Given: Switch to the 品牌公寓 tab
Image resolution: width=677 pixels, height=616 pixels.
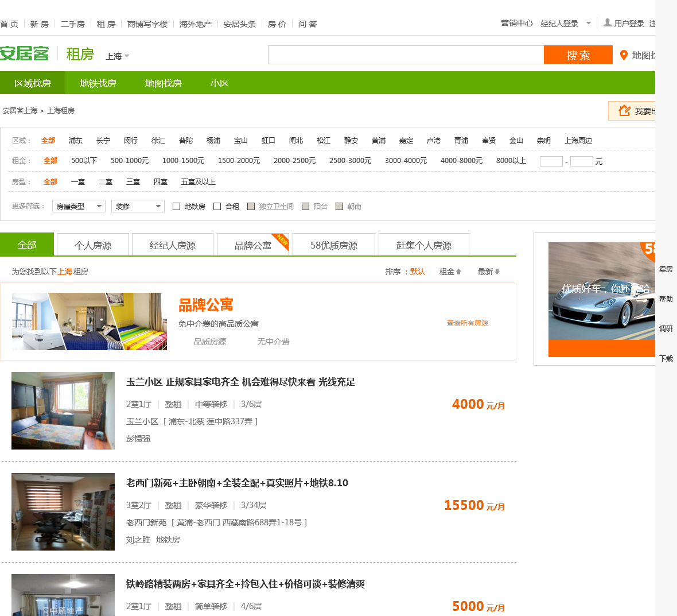Looking at the screenshot, I should [x=253, y=245].
